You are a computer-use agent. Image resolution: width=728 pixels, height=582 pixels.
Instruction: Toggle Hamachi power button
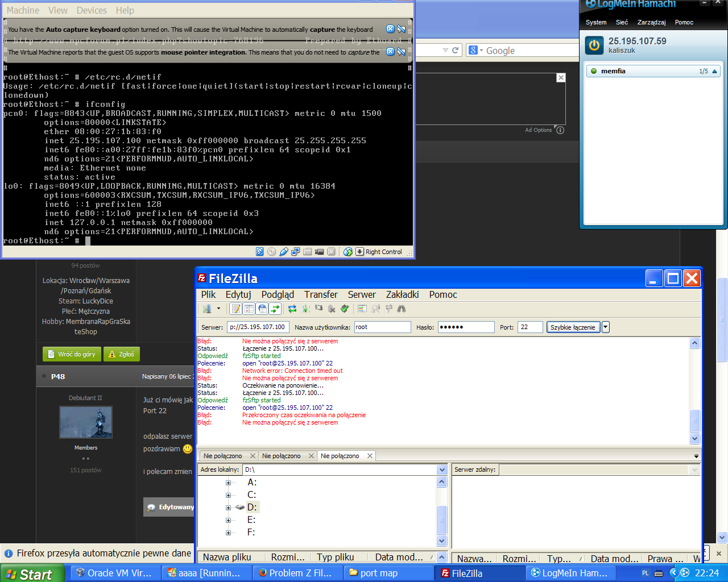click(594, 45)
